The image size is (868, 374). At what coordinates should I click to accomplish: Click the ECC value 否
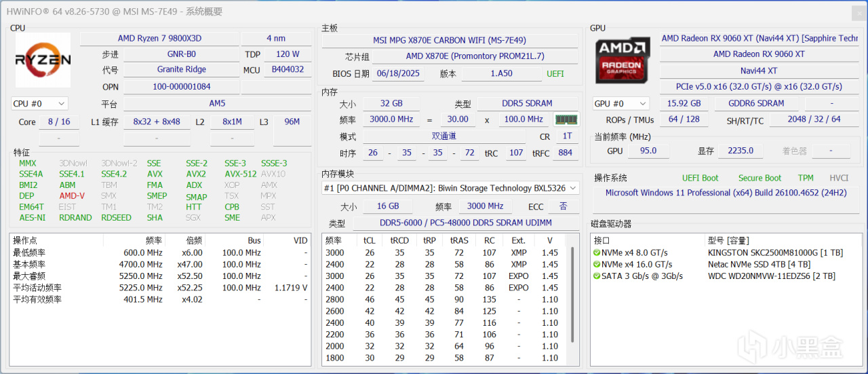(x=563, y=206)
